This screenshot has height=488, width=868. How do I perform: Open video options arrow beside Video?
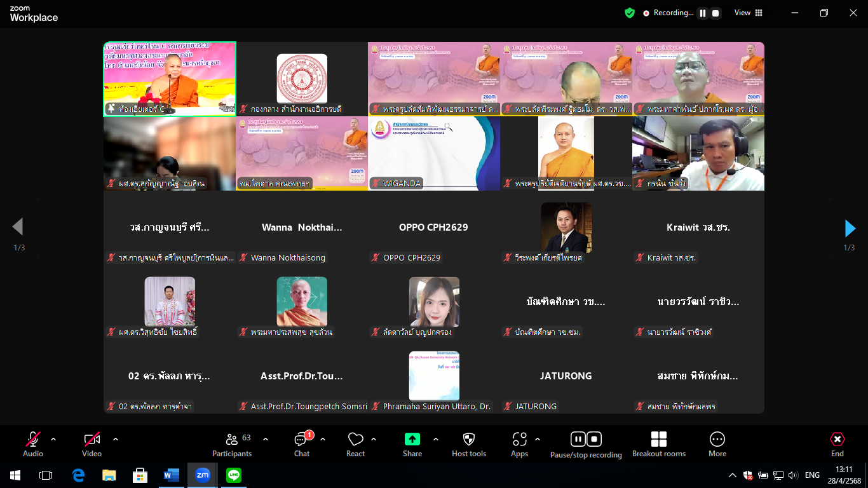(116, 439)
